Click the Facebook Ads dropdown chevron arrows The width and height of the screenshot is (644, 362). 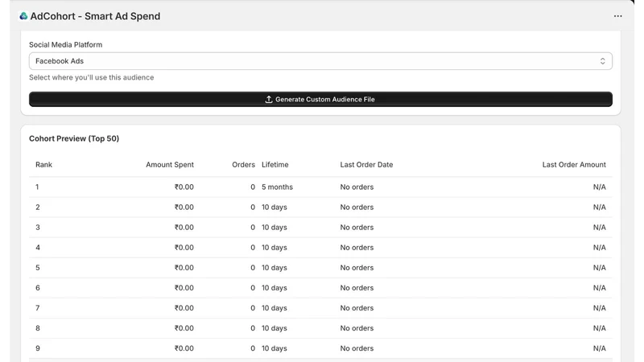point(602,61)
